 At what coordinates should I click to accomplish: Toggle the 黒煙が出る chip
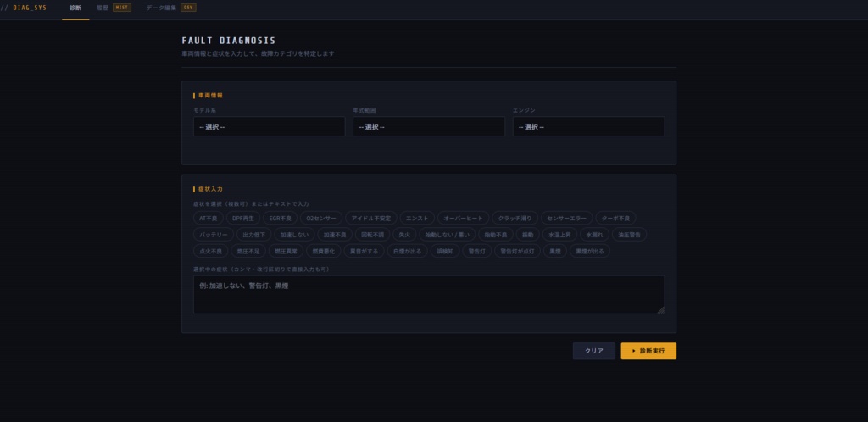pyautogui.click(x=590, y=251)
